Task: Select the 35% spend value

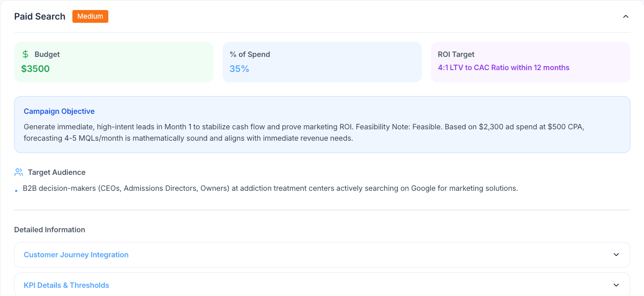Action: (239, 68)
